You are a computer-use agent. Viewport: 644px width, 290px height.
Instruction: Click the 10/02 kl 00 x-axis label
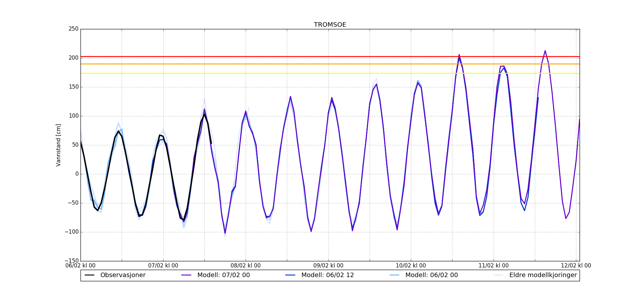tap(411, 266)
